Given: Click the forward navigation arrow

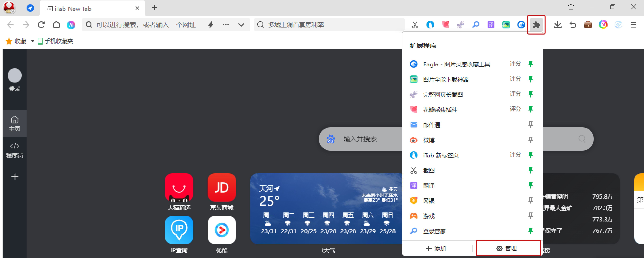Looking at the screenshot, I should coord(26,25).
